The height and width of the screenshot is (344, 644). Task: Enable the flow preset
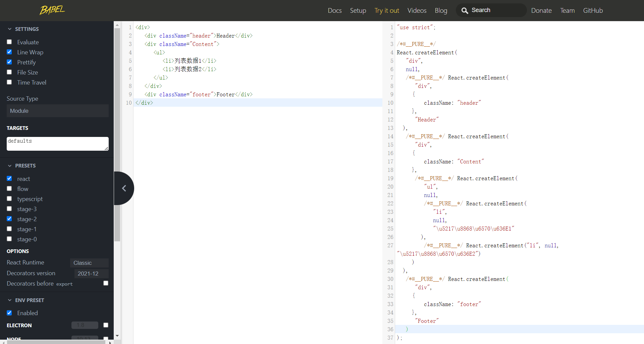click(9, 189)
